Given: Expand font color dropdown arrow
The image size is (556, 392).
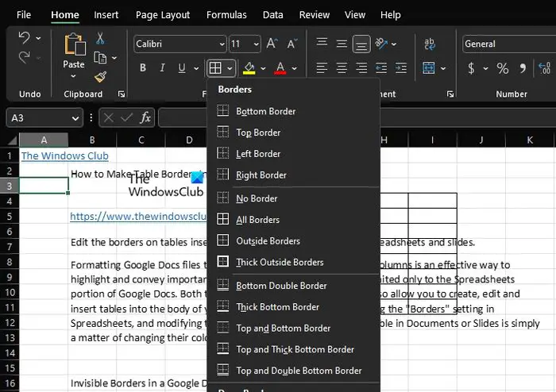Looking at the screenshot, I should (295, 68).
